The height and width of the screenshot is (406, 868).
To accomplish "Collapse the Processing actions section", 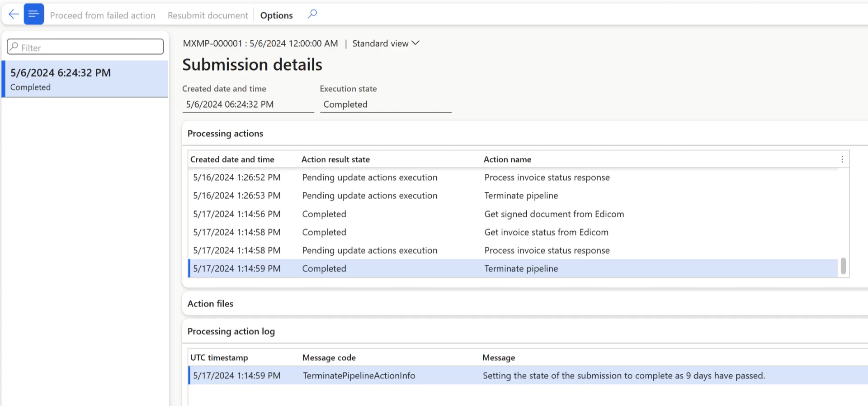I will coord(225,134).
